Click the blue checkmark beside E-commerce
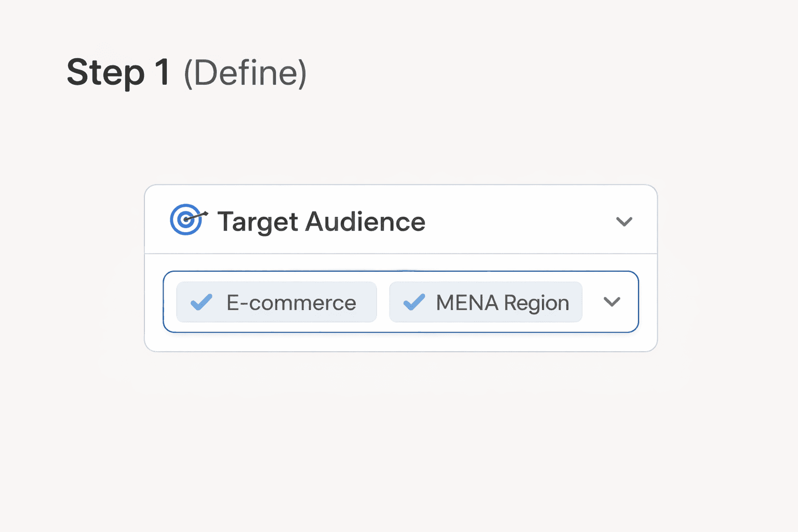Image resolution: width=798 pixels, height=532 pixels. (x=202, y=301)
